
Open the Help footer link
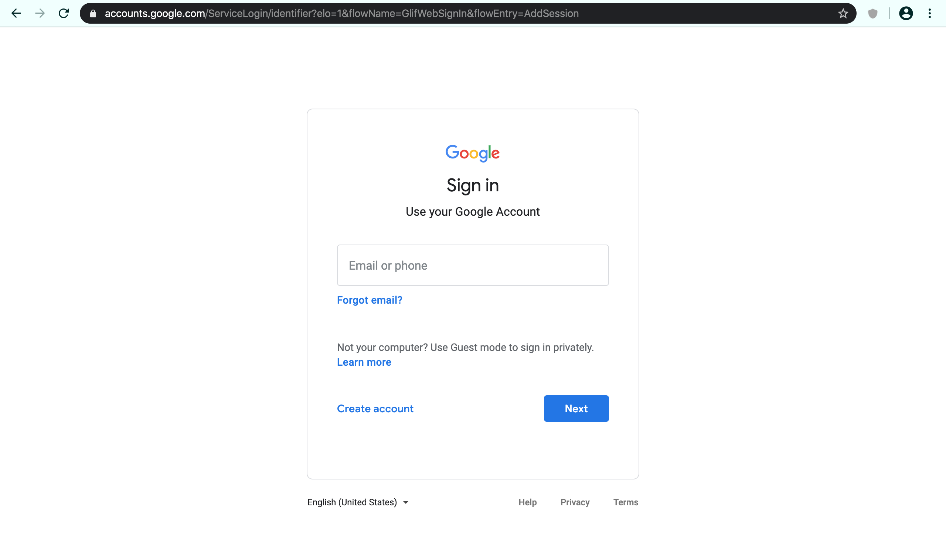click(527, 502)
